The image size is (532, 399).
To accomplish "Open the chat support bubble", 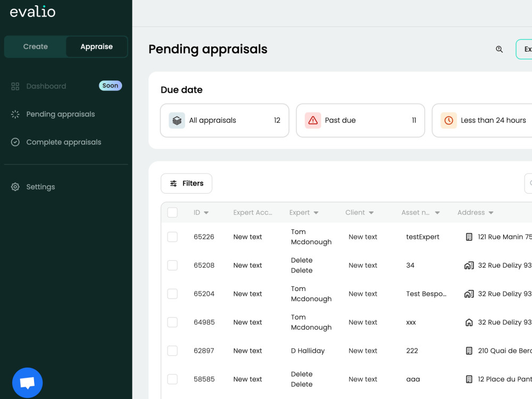I will 28,383.
